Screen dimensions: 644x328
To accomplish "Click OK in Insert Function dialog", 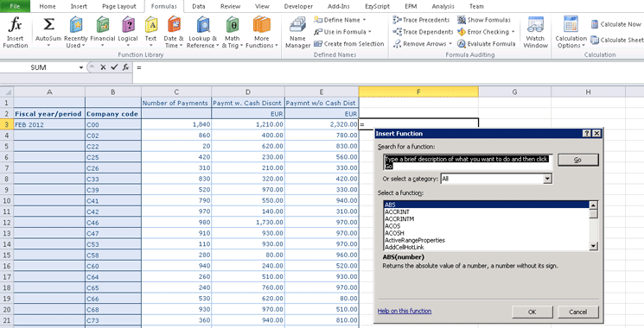I will coord(532,312).
